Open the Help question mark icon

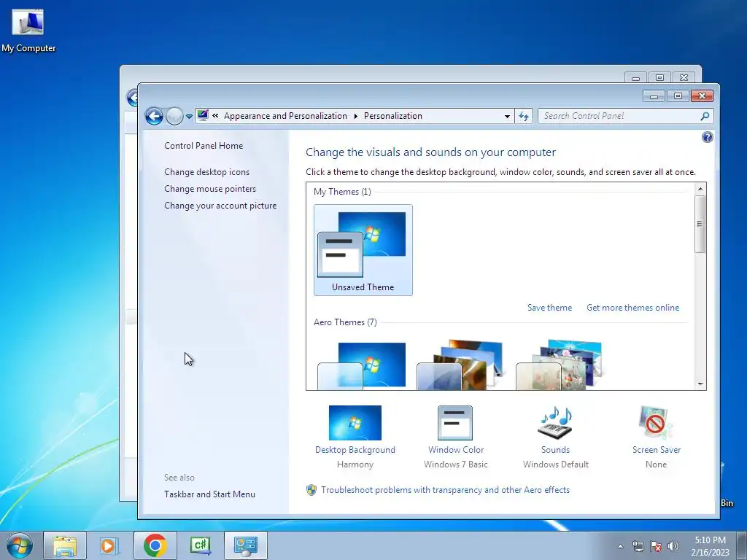(708, 137)
